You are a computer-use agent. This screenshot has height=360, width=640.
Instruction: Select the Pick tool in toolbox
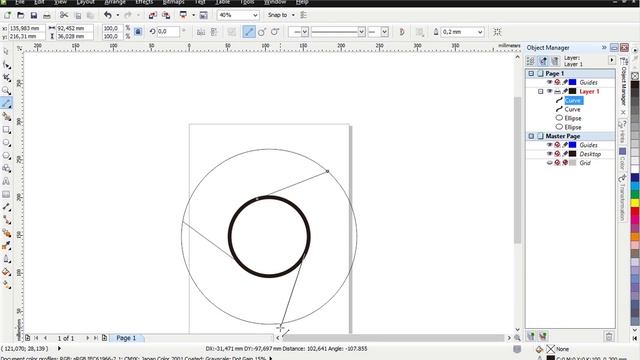[x=6, y=51]
